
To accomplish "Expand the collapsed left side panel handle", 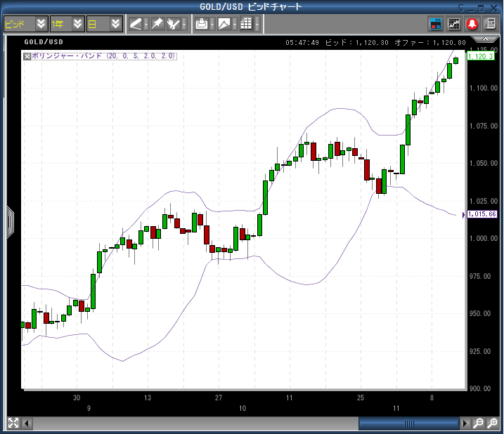I will point(10,222).
